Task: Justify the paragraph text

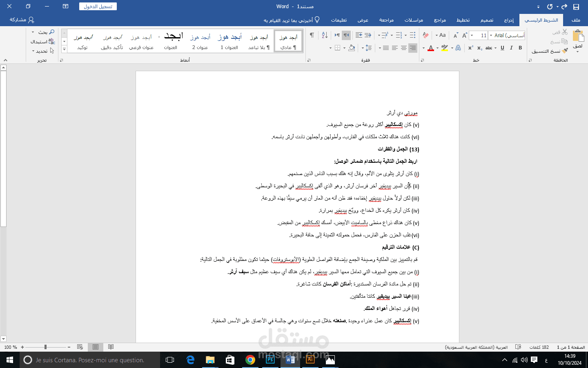Action: point(386,48)
